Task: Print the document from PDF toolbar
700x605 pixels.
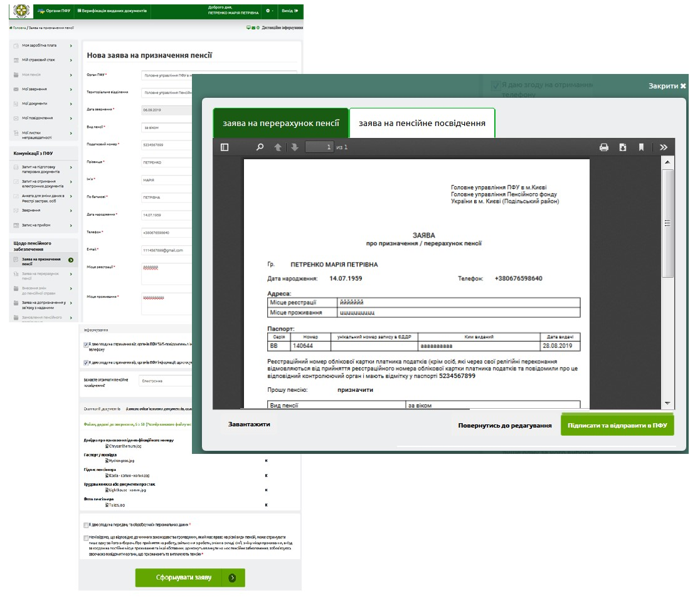Action: click(604, 147)
